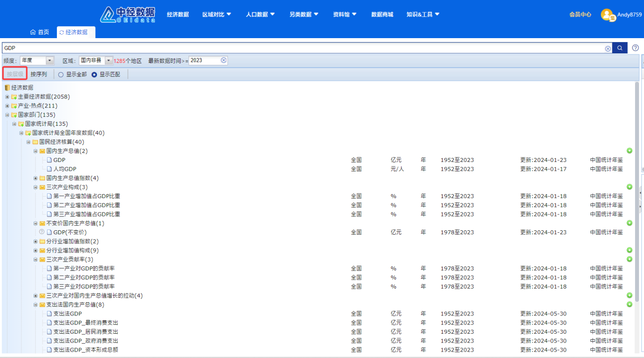644x358 pixels.
Task: Expand the 主要经济数据(2058) node
Action: click(x=7, y=97)
